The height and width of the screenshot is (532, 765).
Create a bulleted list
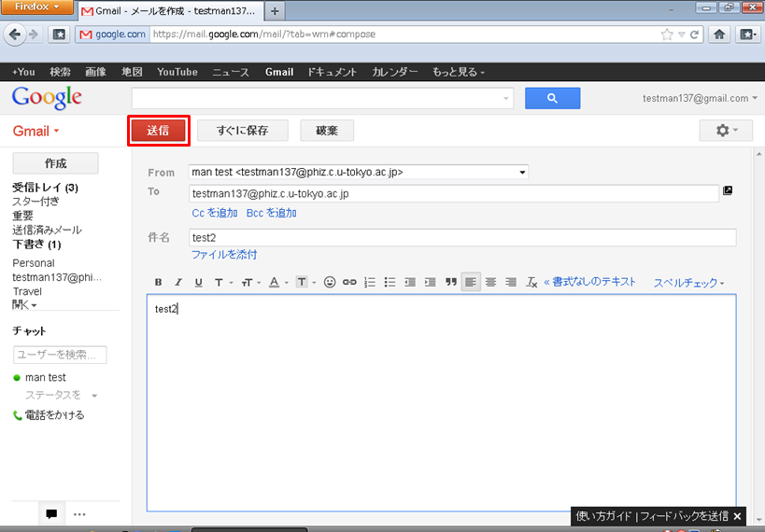point(390,282)
